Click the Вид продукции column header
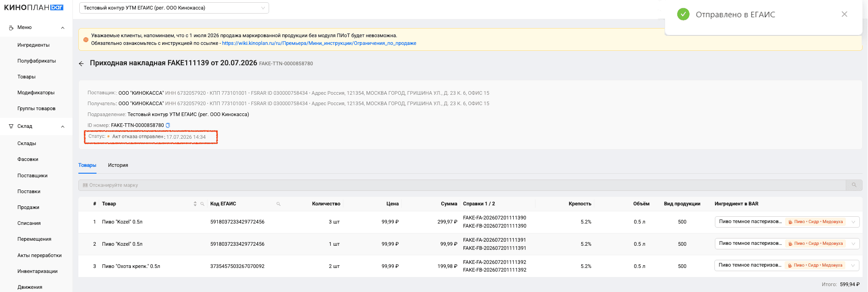 pos(682,204)
